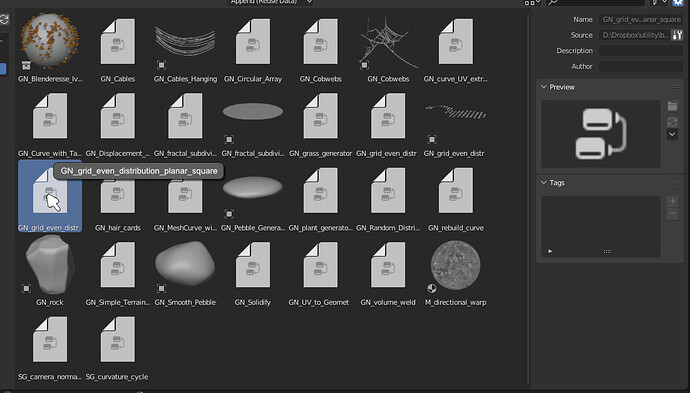The width and height of the screenshot is (690, 393).
Task: Expand the tags list filter triangle
Action: pos(550,251)
